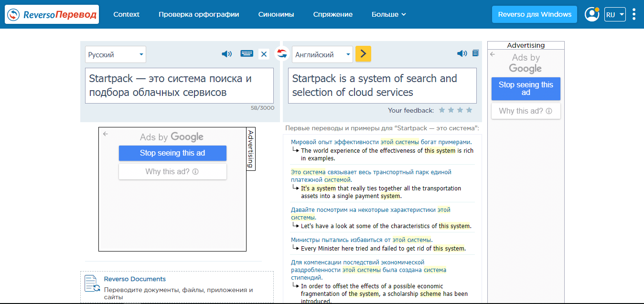Rate translation with second feedback star

451,110
